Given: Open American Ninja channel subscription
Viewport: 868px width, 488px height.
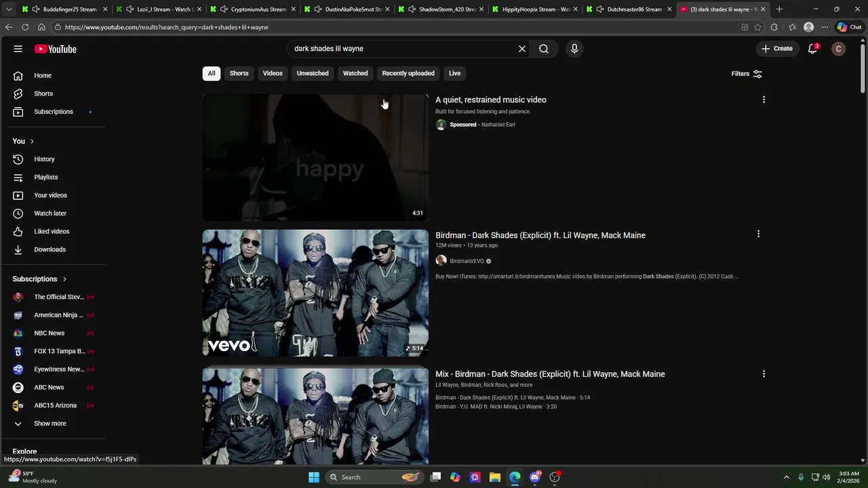Looking at the screenshot, I should point(54,315).
